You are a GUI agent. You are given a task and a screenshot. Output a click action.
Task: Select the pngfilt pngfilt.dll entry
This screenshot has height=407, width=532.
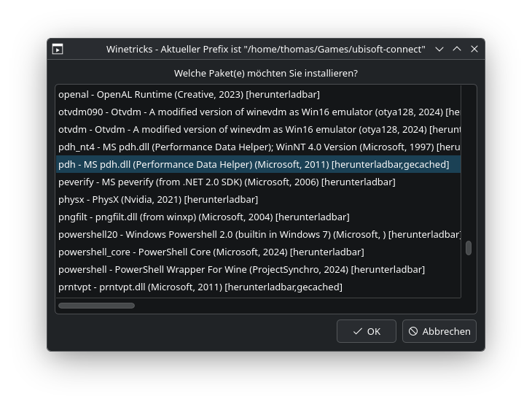click(258, 217)
